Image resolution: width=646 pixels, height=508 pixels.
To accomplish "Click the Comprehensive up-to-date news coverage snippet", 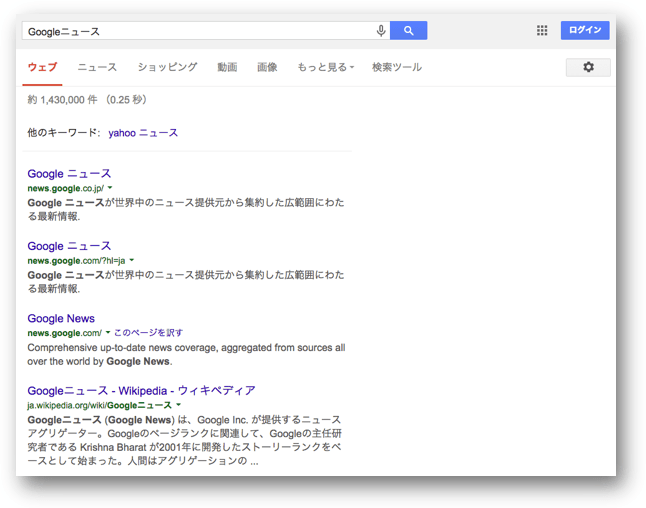I will 186,354.
